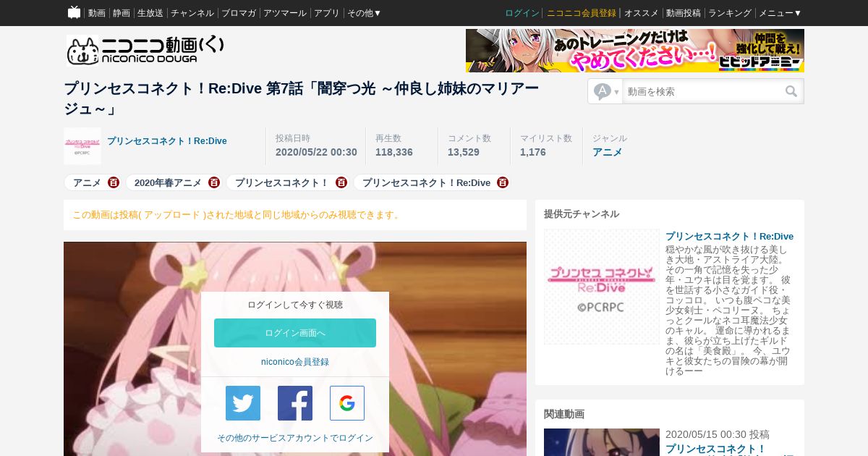This screenshot has height=456, width=868.
Task: Open the related video thumbnail
Action: [602, 442]
